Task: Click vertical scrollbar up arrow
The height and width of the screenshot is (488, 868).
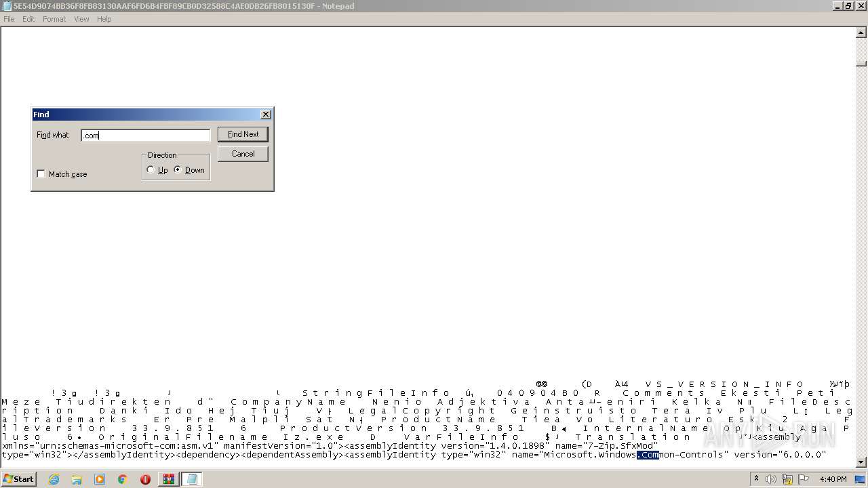Action: click(x=861, y=32)
